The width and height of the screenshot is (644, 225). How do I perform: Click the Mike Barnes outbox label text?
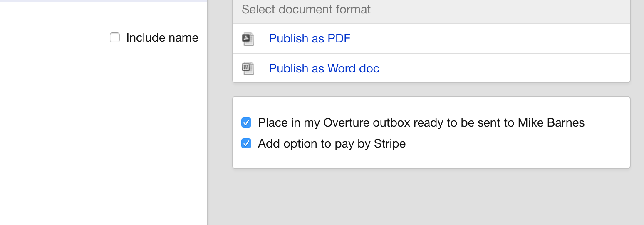coord(421,122)
